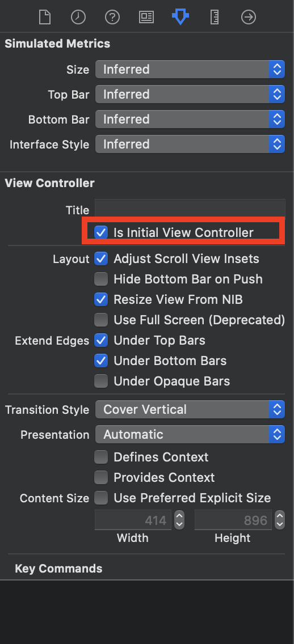The image size is (294, 644).
Task: Open the Size inspector ruler icon
Action: pyautogui.click(x=214, y=17)
